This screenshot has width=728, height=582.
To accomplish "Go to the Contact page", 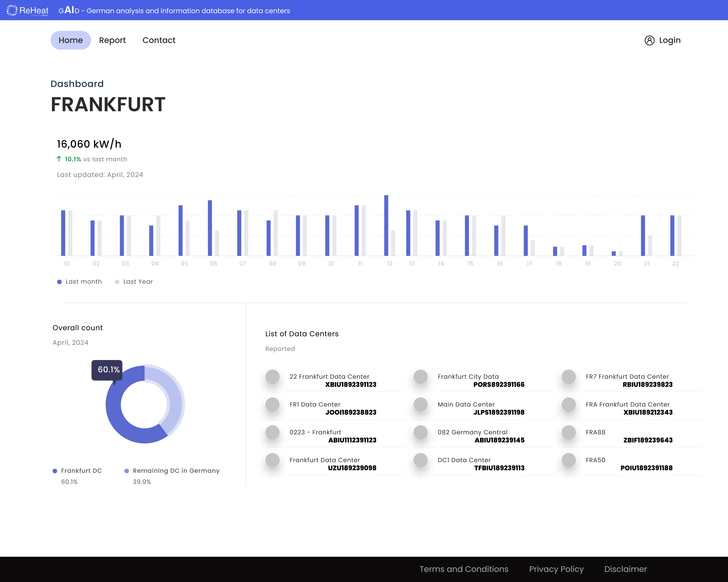I will pos(159,40).
